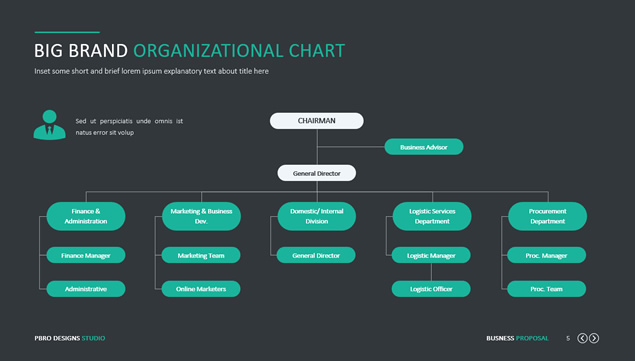Viewport: 635px width, 361px height.
Task: Select the Proc. Team node
Action: [x=546, y=289]
